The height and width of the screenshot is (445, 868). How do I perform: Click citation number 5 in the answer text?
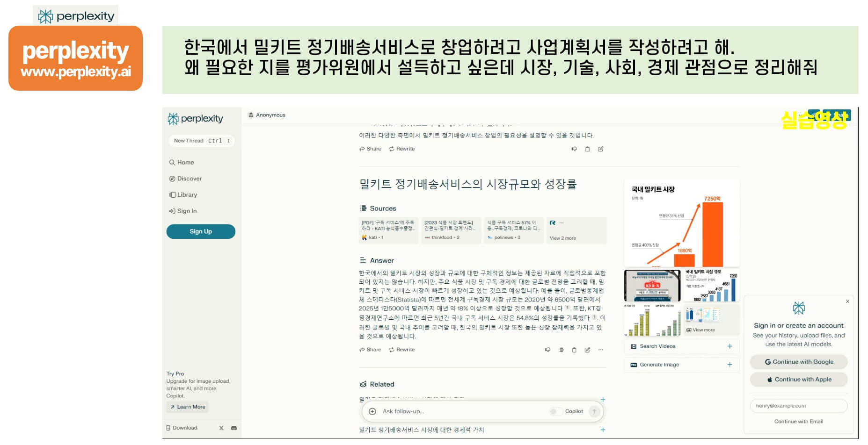point(567,308)
